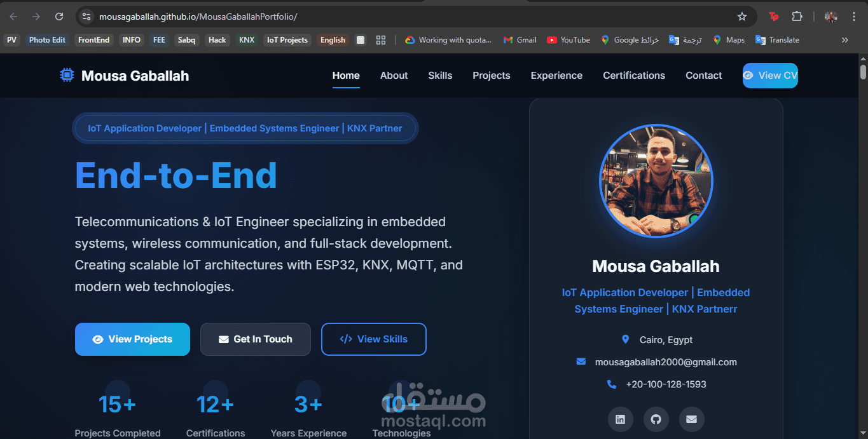The image size is (868, 439).
Task: Reload the page with the refresh icon
Action: [x=59, y=17]
